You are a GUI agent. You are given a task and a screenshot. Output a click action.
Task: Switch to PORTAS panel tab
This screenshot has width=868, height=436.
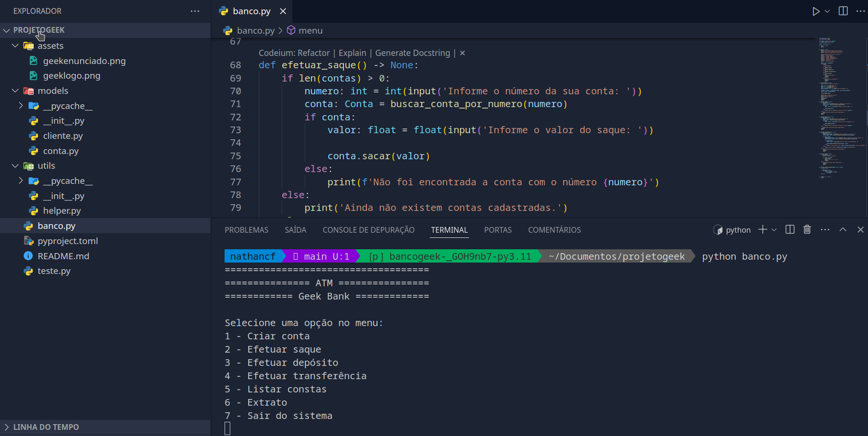pyautogui.click(x=498, y=230)
